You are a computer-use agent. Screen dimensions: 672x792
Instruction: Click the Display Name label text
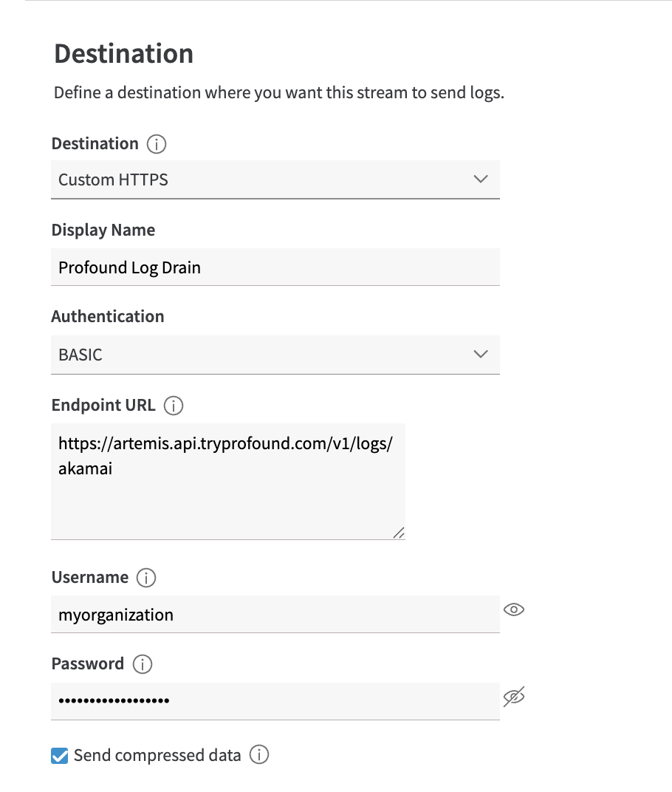click(x=103, y=230)
